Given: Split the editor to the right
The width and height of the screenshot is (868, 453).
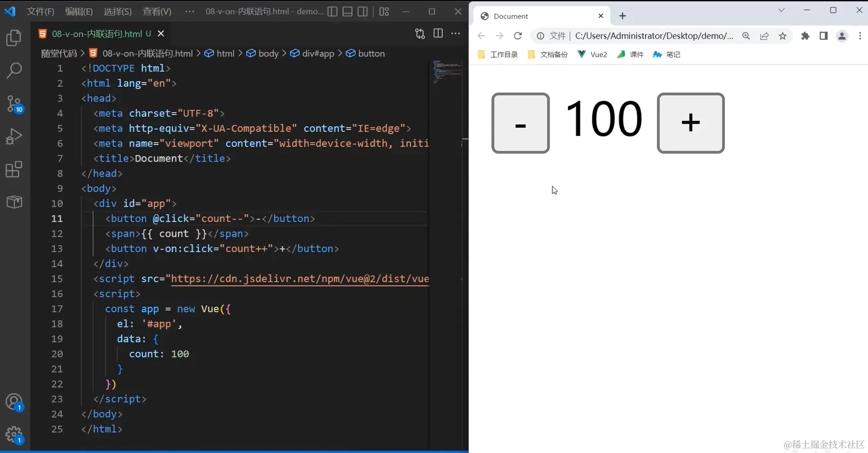Looking at the screenshot, I should pos(438,33).
